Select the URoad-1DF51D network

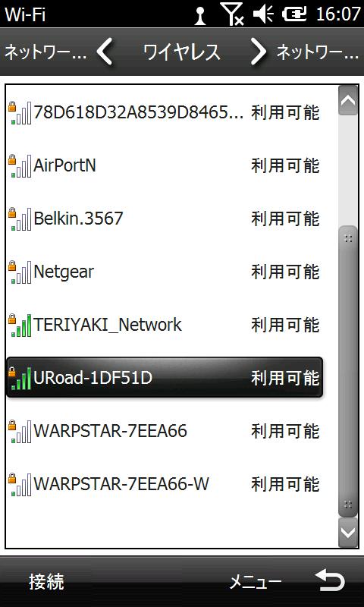[x=165, y=377]
